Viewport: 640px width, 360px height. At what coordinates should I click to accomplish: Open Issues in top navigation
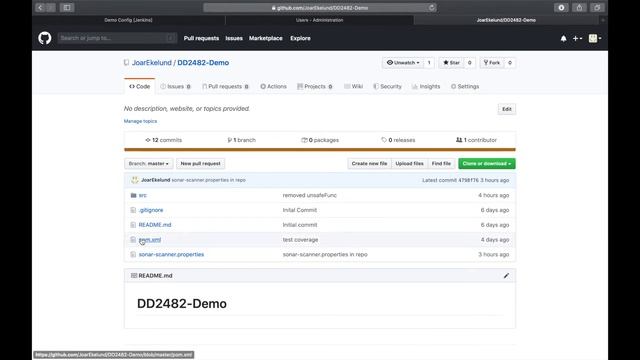point(234,38)
